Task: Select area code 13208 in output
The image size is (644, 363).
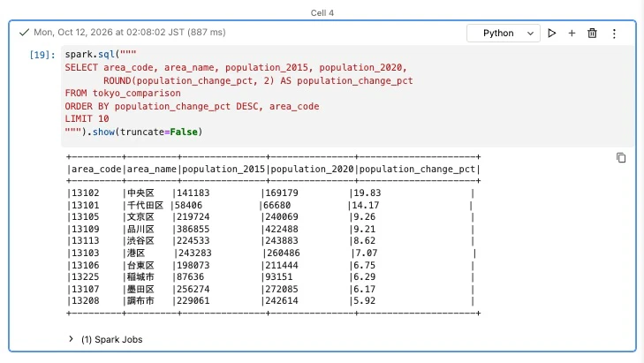Action: point(86,300)
